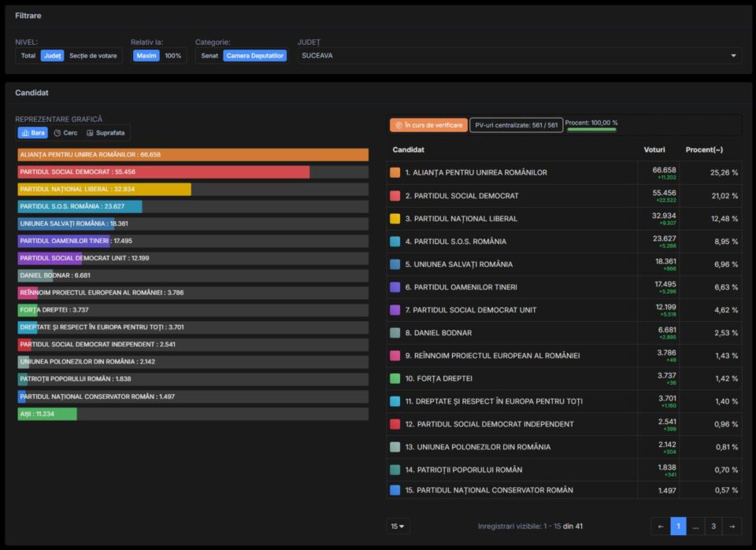Click swatch for Daniel Bodnar row
756x550 pixels.
pyautogui.click(x=395, y=332)
